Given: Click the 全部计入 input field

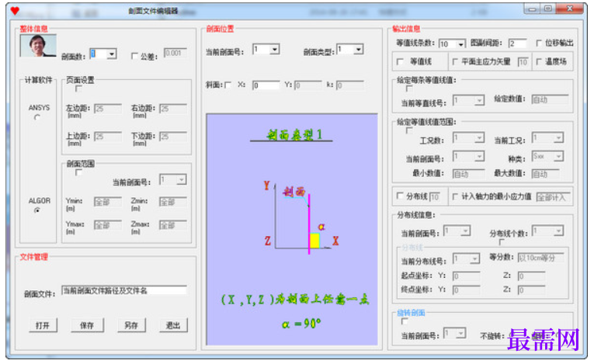Looking at the screenshot, I should coord(552,197).
